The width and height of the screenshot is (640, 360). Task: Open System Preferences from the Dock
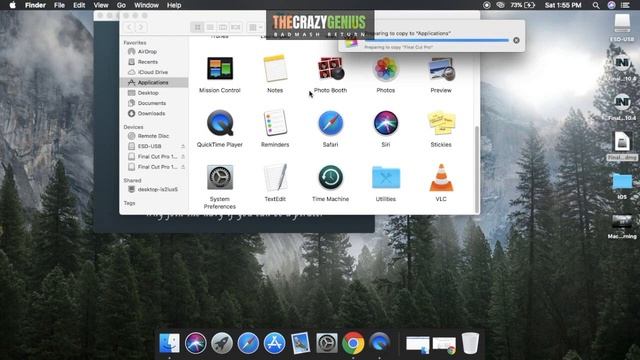tap(327, 343)
